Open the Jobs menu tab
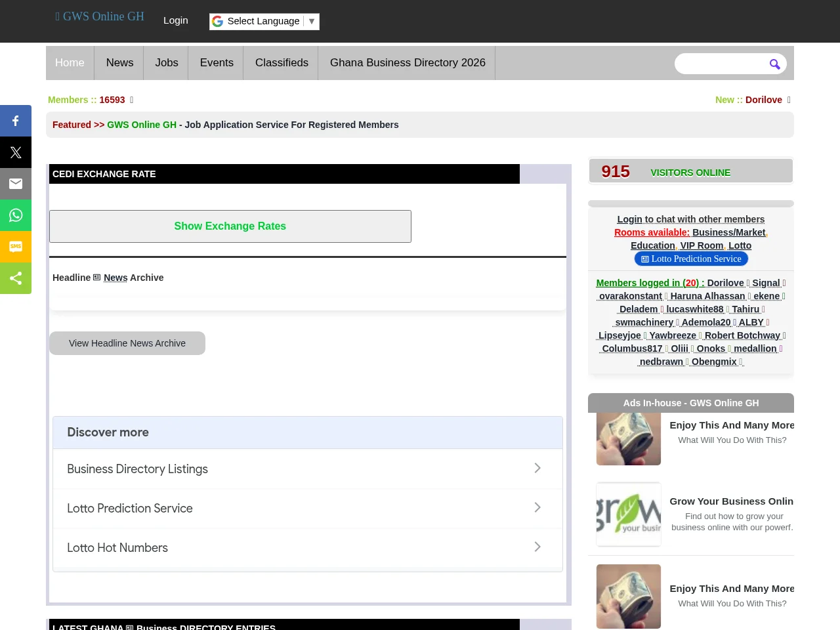This screenshot has width=840, height=630. coord(167,63)
